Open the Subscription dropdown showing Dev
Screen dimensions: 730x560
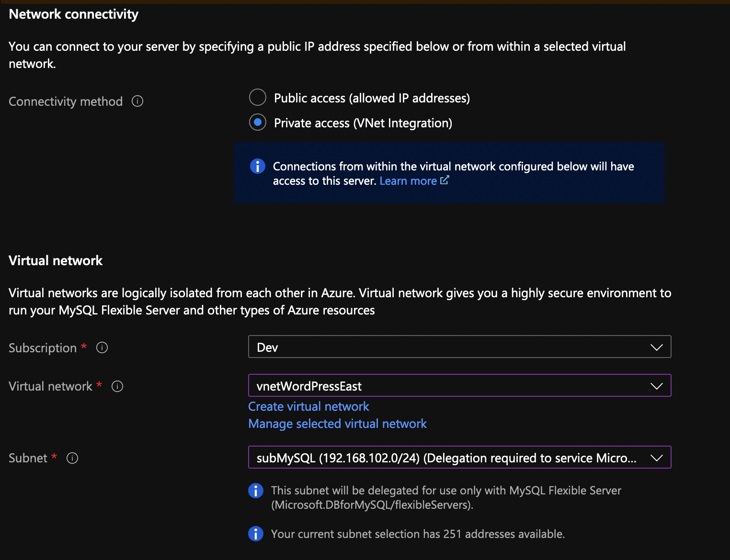(x=460, y=347)
